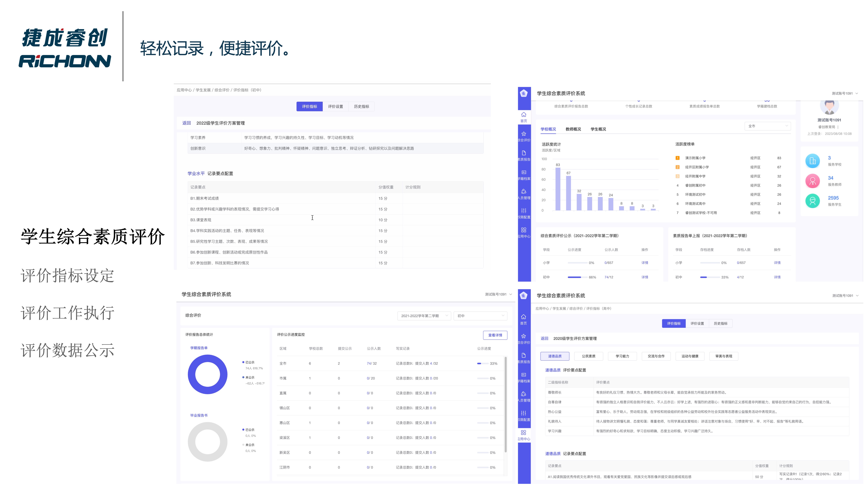Click the 学期报告单 donut chart
Viewport: 868px width, 488px height.
[208, 374]
